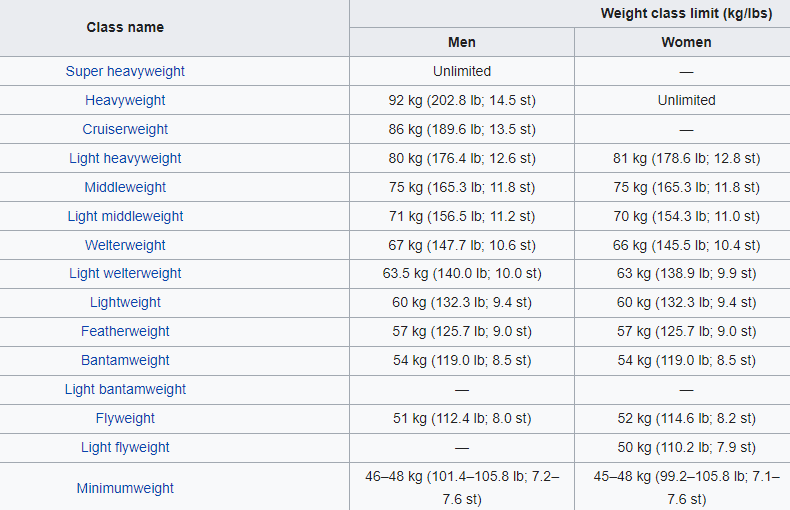
Task: Select the Flyweight link
Action: click(x=125, y=418)
